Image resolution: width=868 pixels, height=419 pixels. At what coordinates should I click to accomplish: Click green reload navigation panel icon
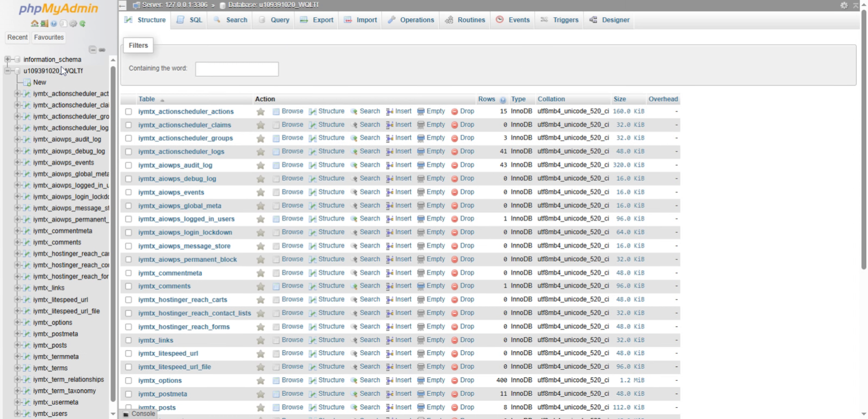(82, 23)
